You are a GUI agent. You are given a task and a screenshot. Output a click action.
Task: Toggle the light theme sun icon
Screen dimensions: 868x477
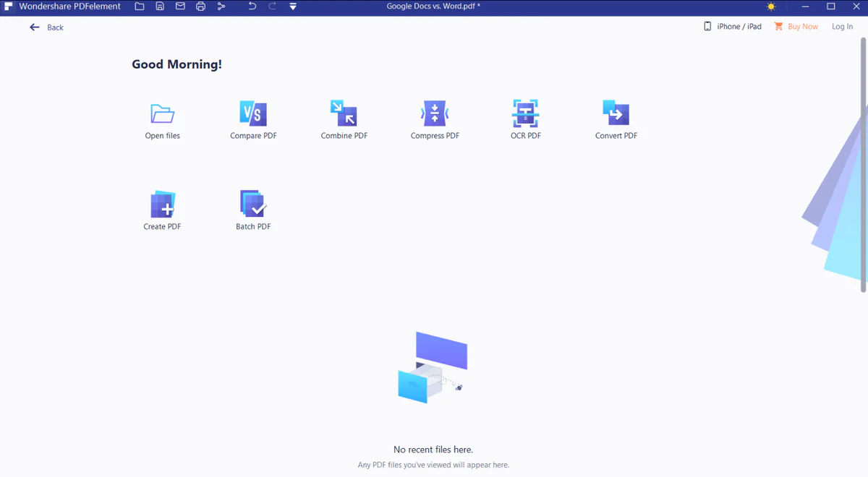click(771, 7)
